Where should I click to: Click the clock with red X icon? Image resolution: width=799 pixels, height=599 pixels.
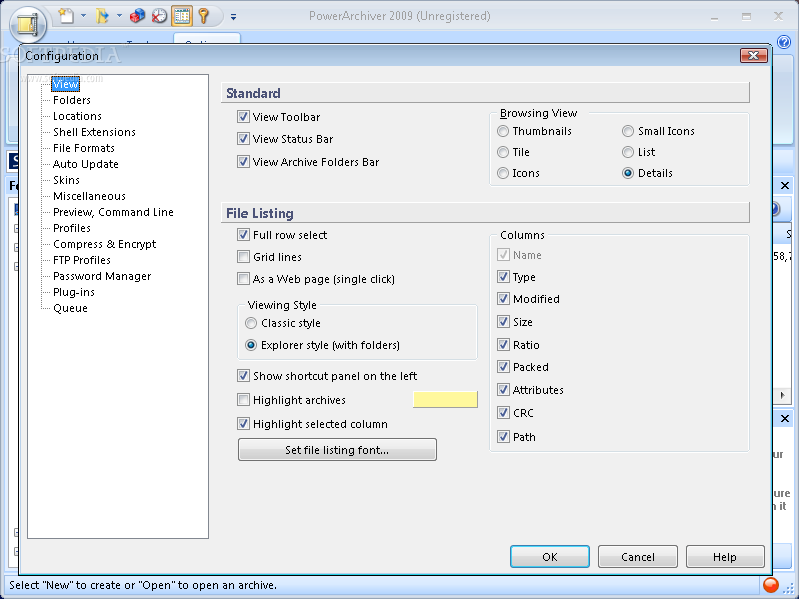coord(159,16)
